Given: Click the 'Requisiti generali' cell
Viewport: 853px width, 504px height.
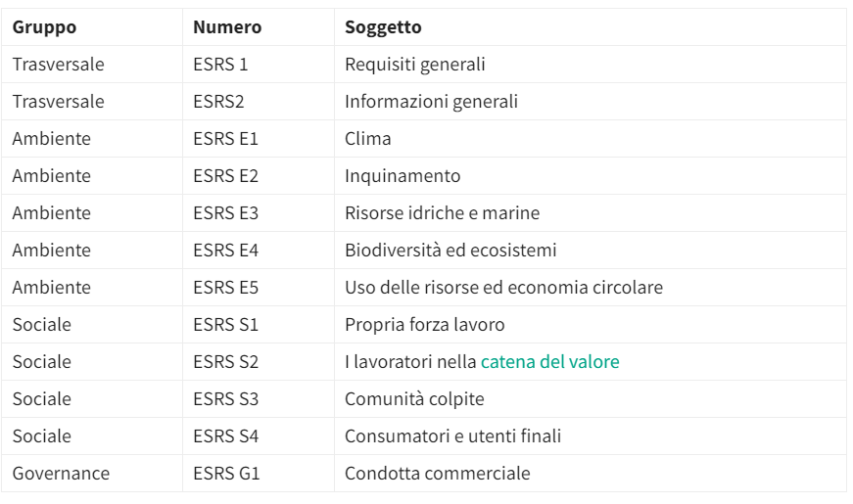Looking at the screenshot, I should tap(415, 65).
